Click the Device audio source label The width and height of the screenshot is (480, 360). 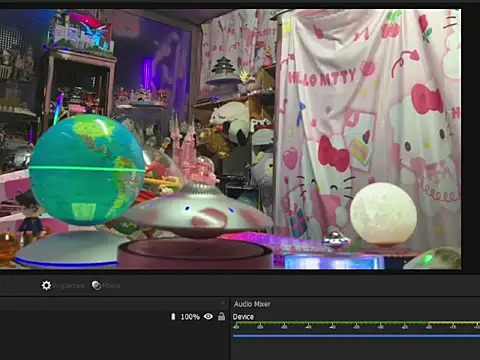click(x=243, y=317)
